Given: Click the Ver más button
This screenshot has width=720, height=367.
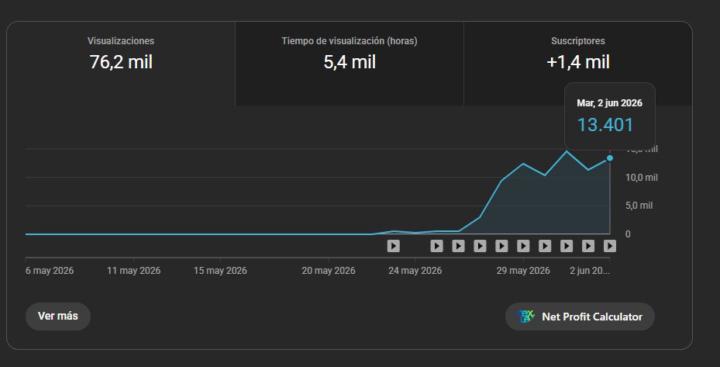Looking at the screenshot, I should (x=58, y=316).
